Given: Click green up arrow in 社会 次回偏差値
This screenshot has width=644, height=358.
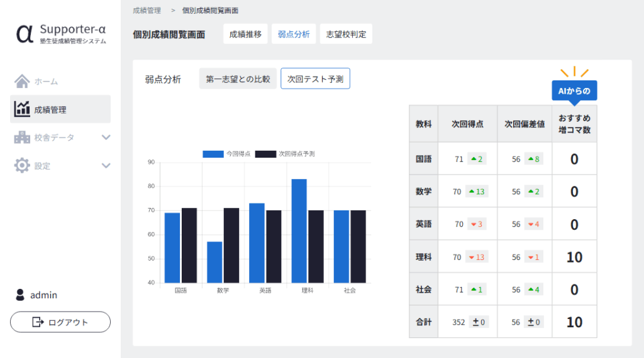Looking at the screenshot, I should (531, 290).
